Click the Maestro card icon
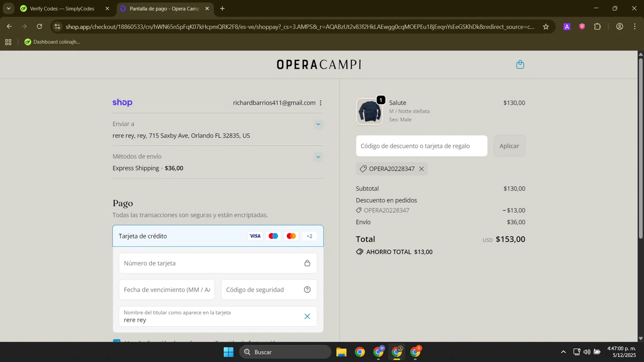The image size is (644, 362). click(x=273, y=236)
